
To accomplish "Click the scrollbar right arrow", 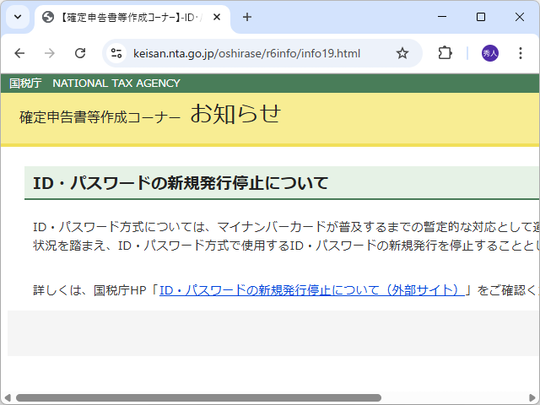I will (x=532, y=398).
